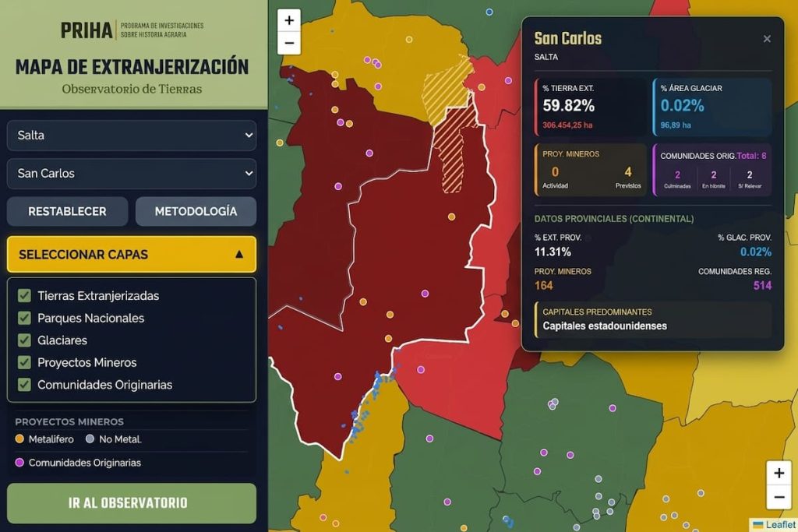Zoom in with top-left map plus button

pyautogui.click(x=289, y=20)
